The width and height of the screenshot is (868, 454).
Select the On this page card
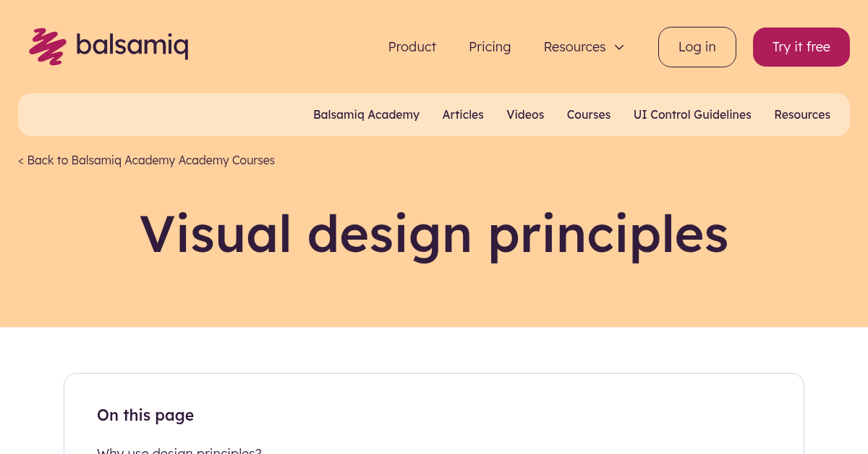tap(434, 413)
